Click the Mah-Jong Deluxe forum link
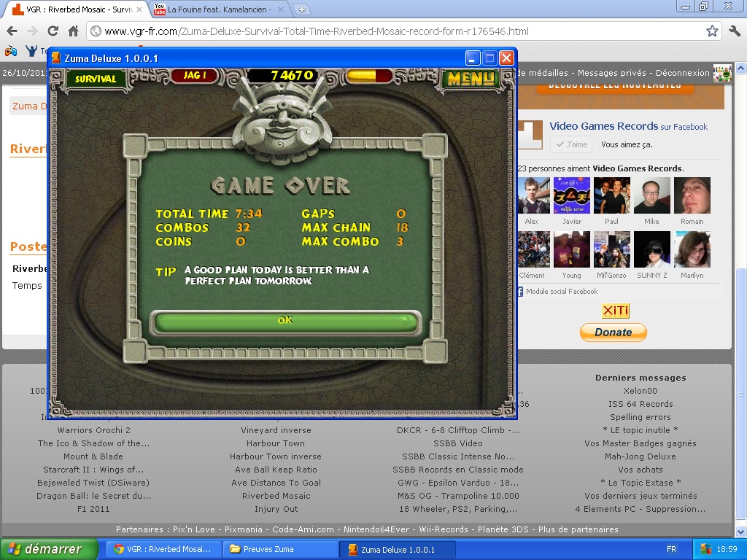 pyautogui.click(x=640, y=456)
